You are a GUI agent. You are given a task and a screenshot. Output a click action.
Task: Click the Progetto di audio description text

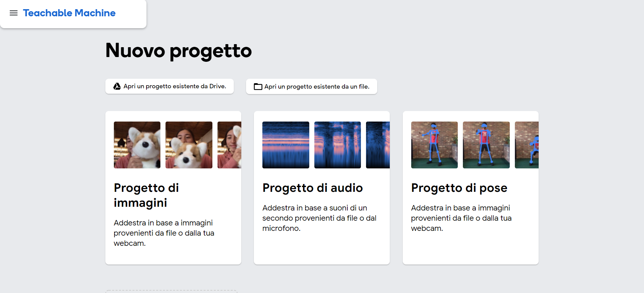point(319,218)
